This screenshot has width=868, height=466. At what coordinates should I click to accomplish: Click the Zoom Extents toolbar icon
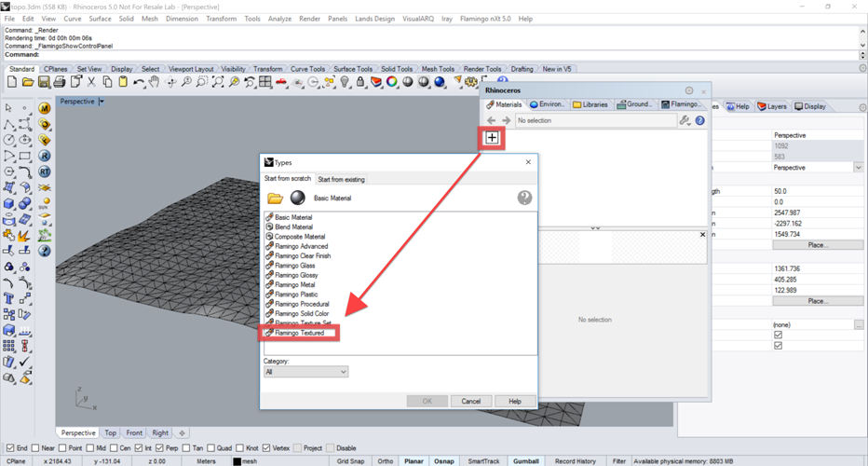click(x=218, y=82)
